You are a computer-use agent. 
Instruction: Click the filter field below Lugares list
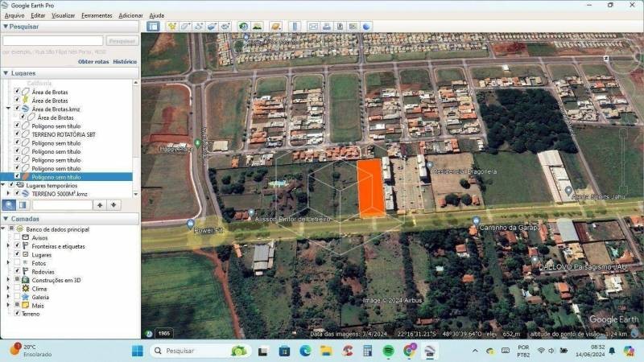click(x=62, y=205)
